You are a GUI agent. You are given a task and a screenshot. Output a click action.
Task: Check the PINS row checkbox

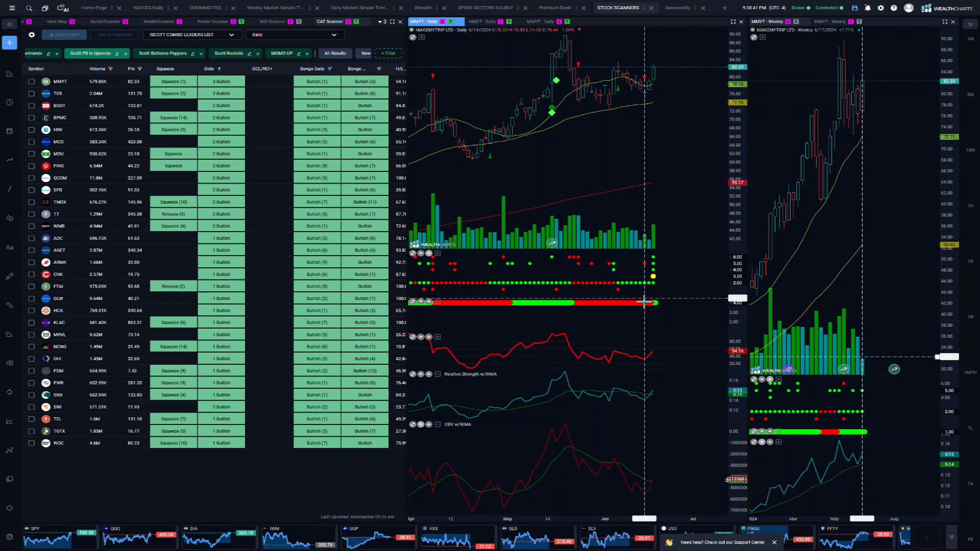tap(32, 166)
